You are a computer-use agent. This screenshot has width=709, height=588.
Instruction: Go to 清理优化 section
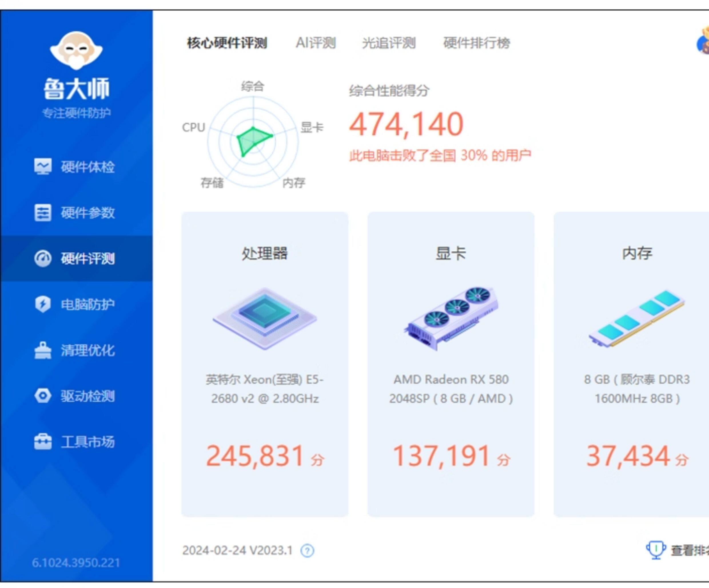pos(76,350)
